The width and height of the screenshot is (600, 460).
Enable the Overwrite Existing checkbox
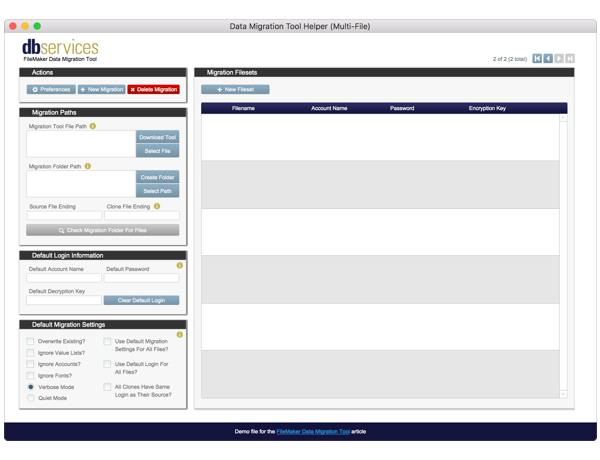click(30, 341)
